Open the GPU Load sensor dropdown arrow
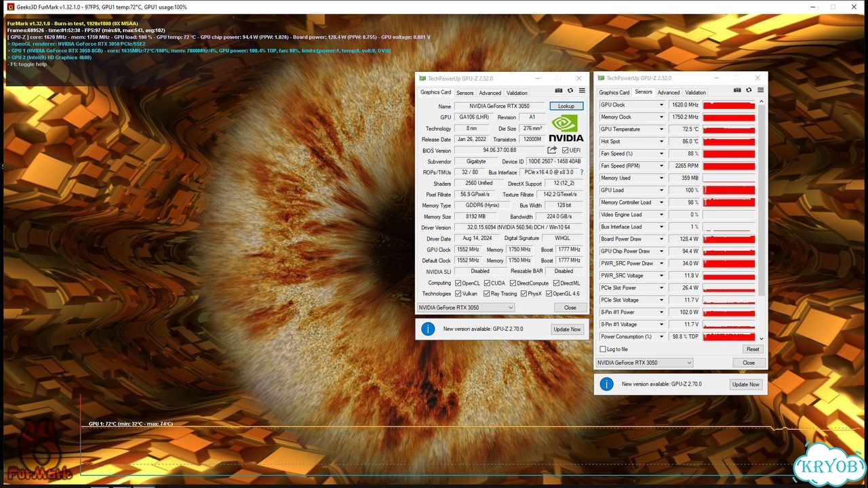 coord(661,190)
